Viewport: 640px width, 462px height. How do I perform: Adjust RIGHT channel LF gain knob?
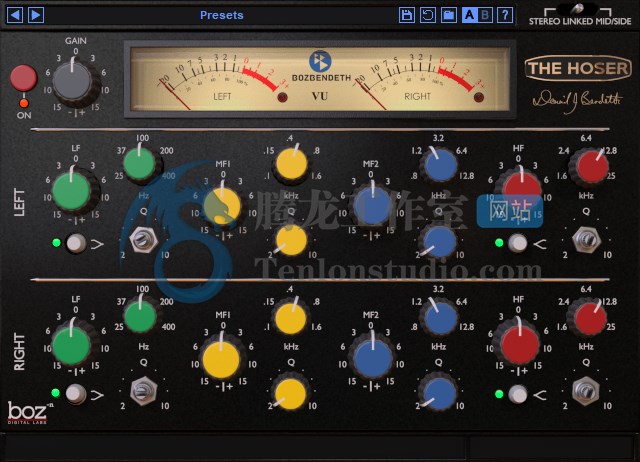(72, 345)
